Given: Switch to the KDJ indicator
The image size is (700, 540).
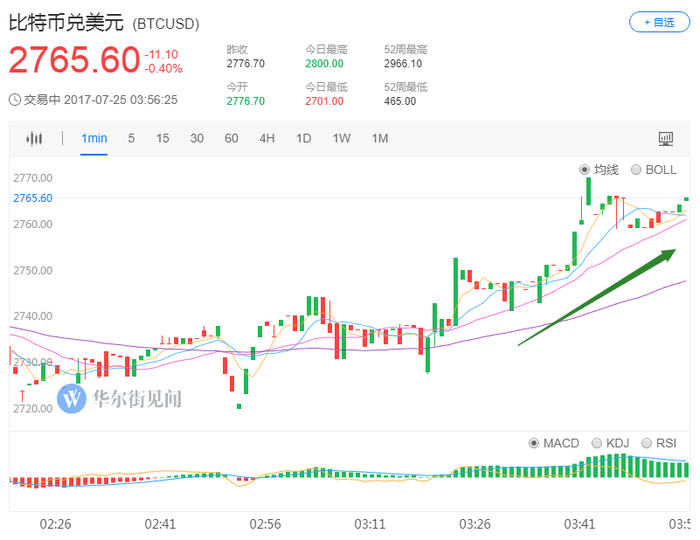Looking at the screenshot, I should (x=597, y=442).
